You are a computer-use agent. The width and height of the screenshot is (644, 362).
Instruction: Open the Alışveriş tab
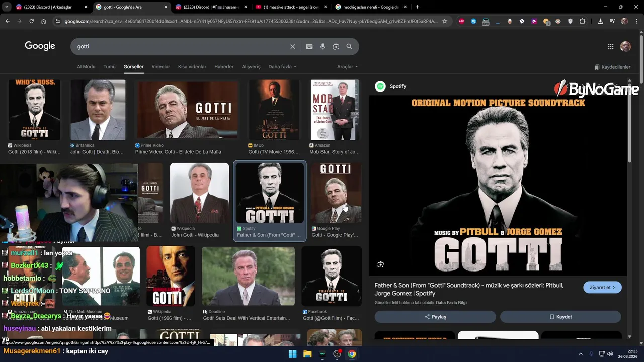pos(251,67)
